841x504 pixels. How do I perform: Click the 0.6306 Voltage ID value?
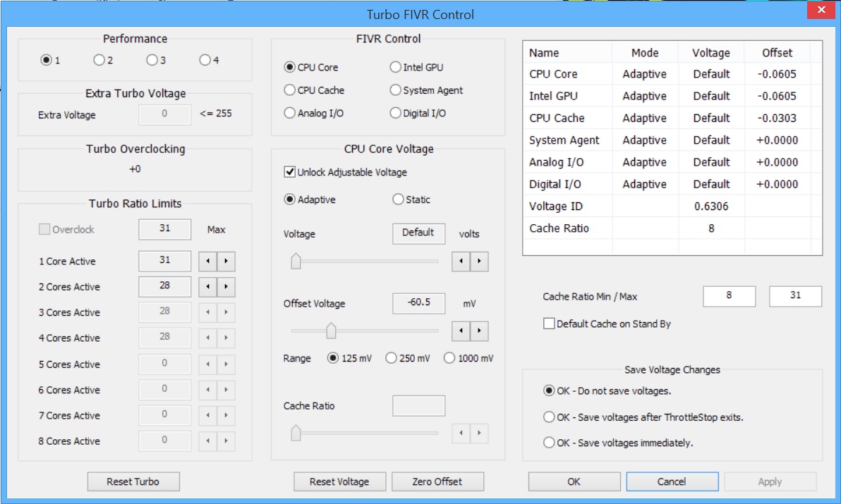click(x=711, y=207)
